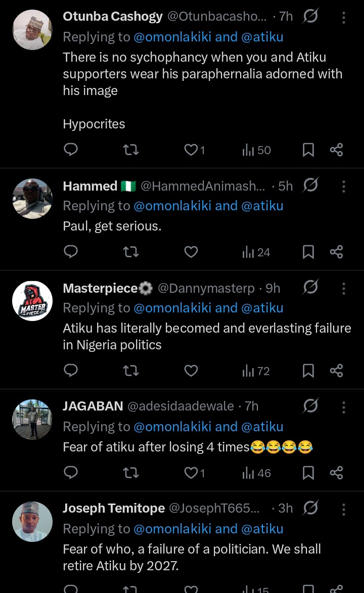Screen dimensions: 364x593
Task: Share JAGABAN's tweet
Action: click(337, 473)
